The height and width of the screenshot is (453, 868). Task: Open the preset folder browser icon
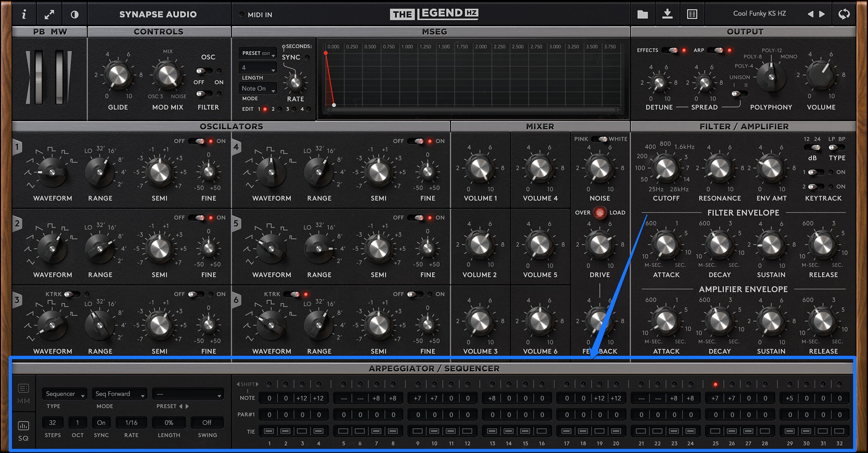tap(643, 14)
